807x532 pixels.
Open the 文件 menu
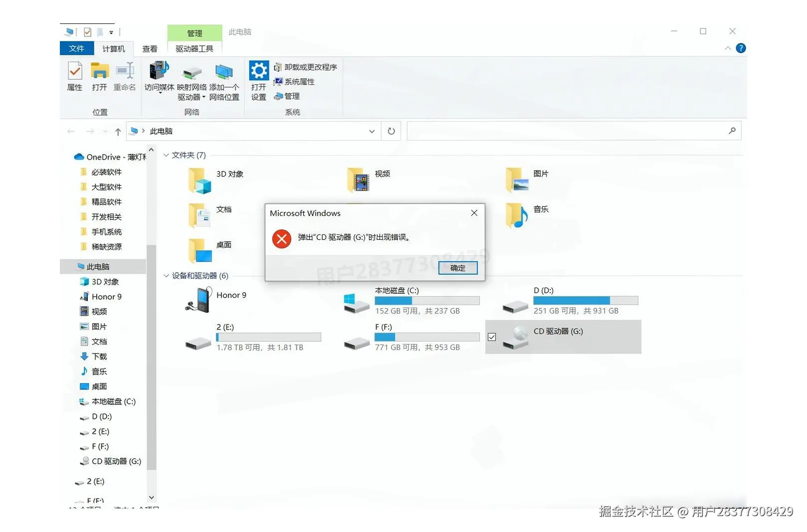point(77,48)
